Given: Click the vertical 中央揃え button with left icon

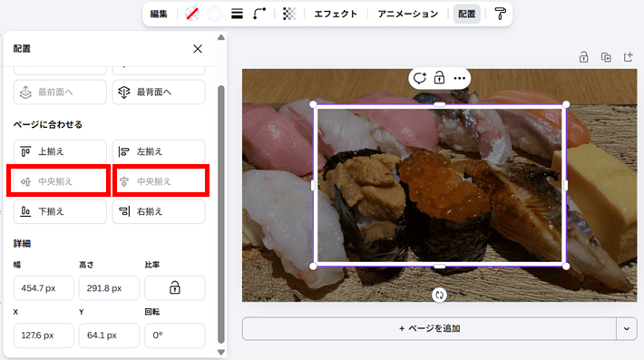Looking at the screenshot, I should pos(60,181).
